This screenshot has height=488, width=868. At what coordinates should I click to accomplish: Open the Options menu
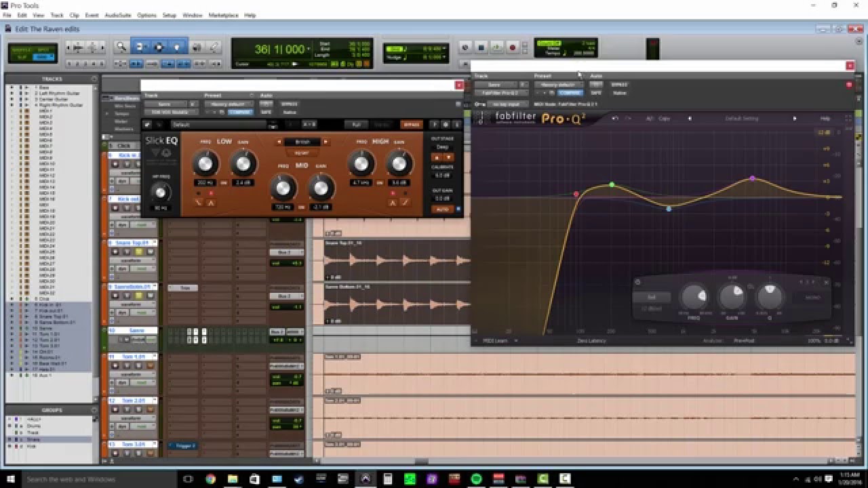pyautogui.click(x=146, y=15)
